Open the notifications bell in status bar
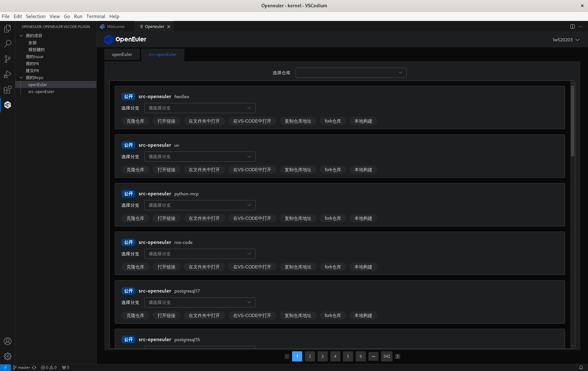This screenshot has width=588, height=371. [x=581, y=368]
